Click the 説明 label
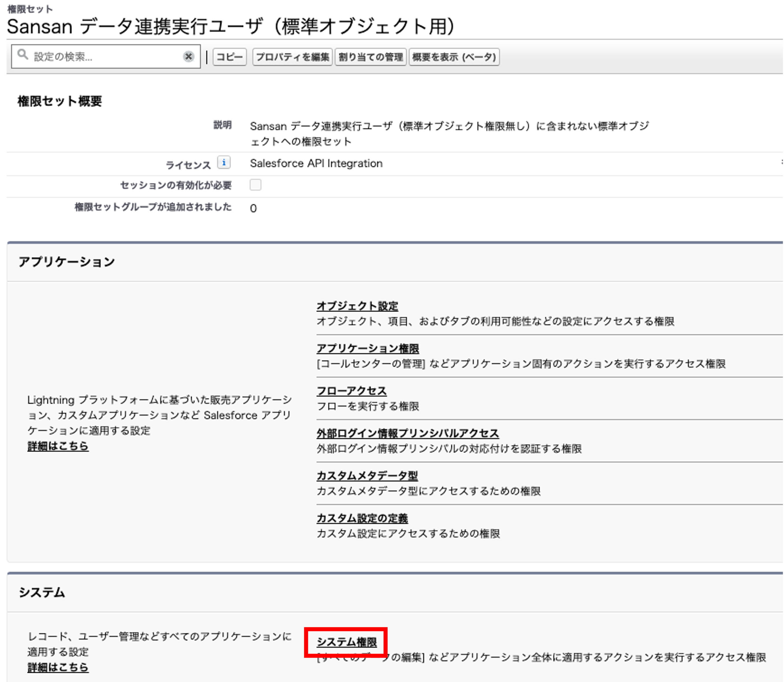 point(223,125)
